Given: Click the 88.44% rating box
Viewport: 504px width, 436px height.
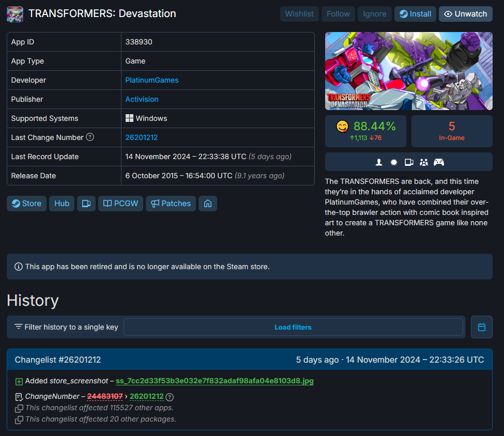Looking at the screenshot, I should click(365, 131).
